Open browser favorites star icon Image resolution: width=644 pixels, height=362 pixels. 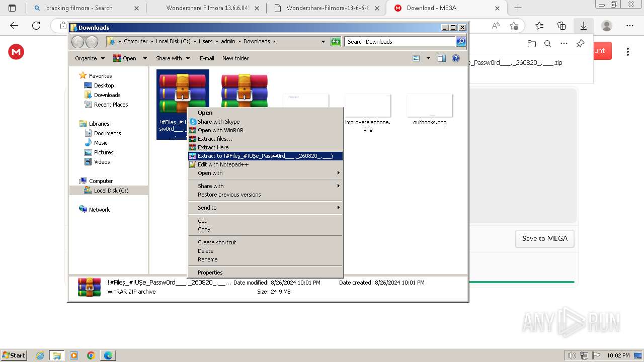pos(539,26)
